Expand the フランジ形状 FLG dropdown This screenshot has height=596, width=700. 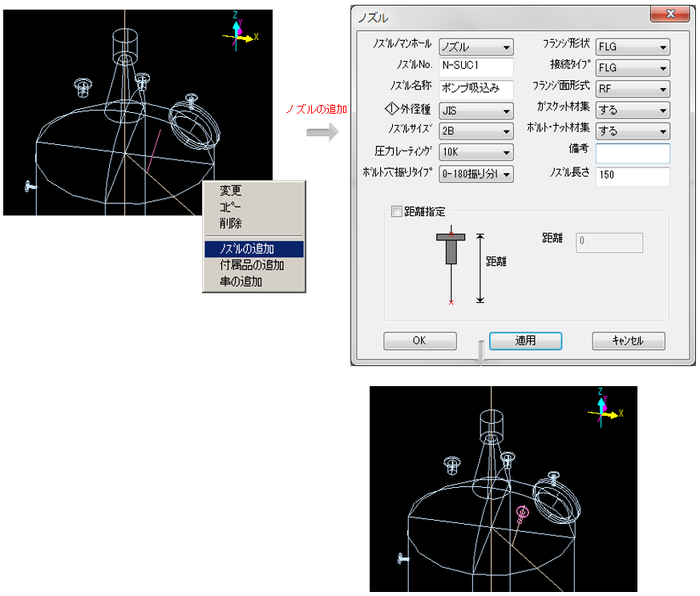pyautogui.click(x=632, y=46)
